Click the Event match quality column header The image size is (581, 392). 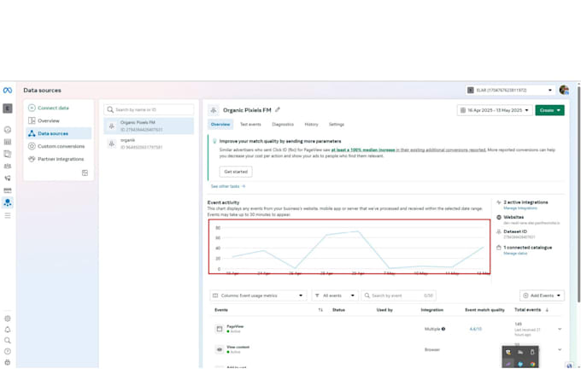point(484,310)
